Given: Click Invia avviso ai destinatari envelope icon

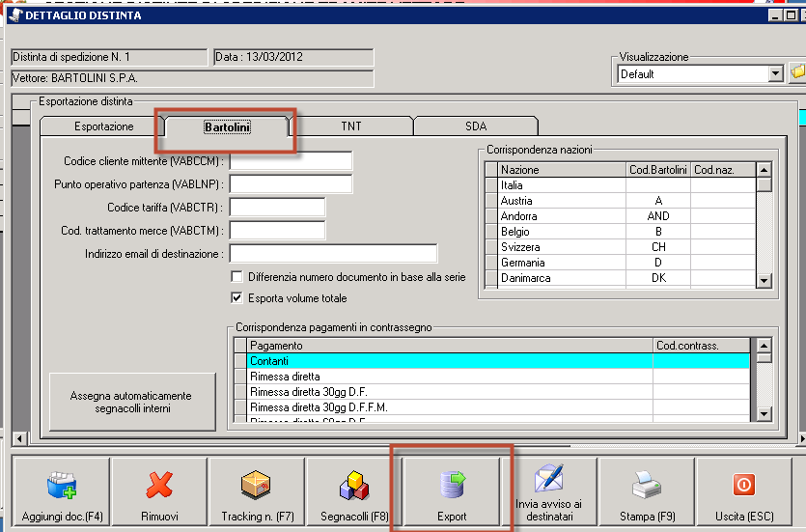Looking at the screenshot, I should click(x=549, y=490).
